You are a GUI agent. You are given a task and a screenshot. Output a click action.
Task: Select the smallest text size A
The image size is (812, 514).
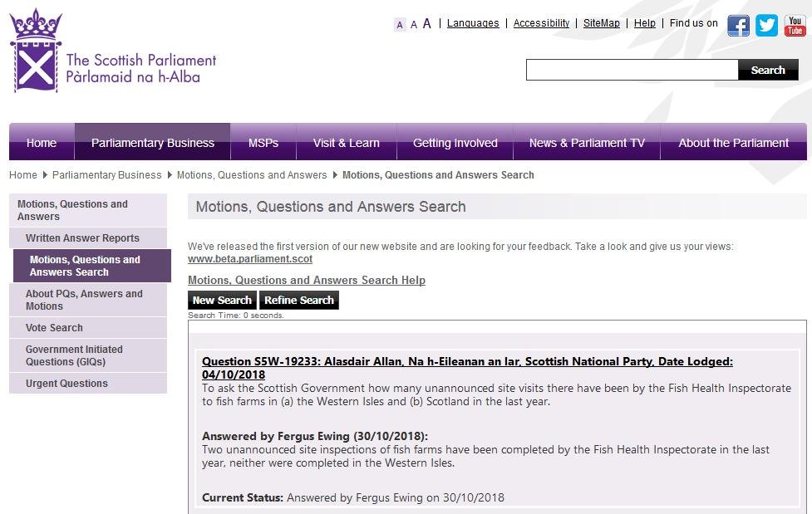400,25
